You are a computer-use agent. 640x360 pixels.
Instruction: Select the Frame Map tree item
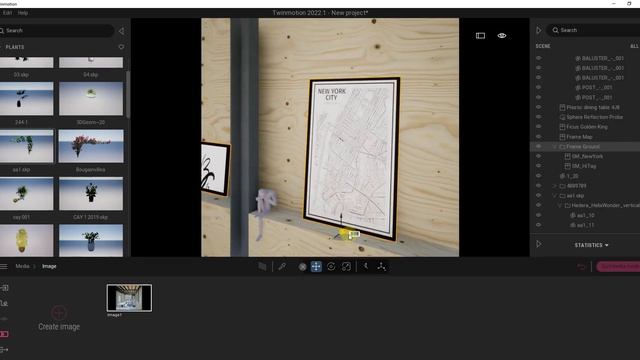click(x=579, y=137)
